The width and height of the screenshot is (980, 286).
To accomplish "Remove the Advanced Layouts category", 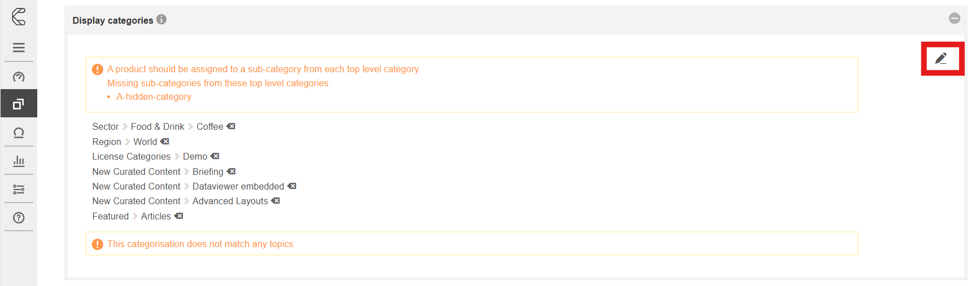I will pos(275,201).
